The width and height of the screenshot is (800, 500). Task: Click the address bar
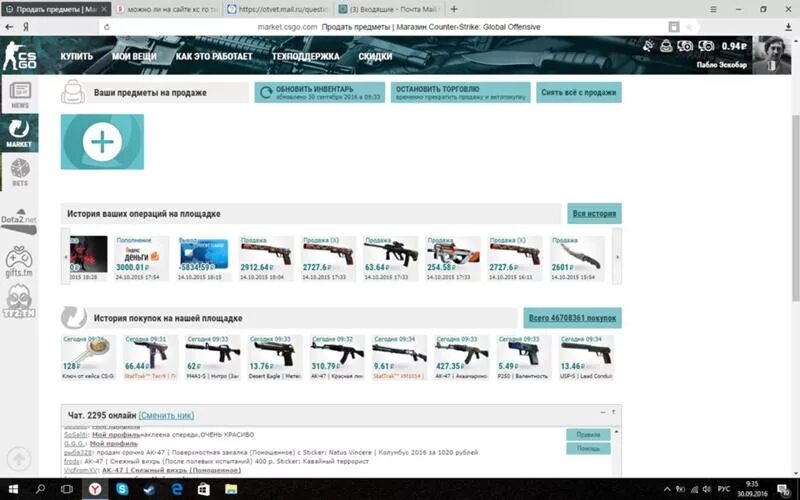[399, 27]
